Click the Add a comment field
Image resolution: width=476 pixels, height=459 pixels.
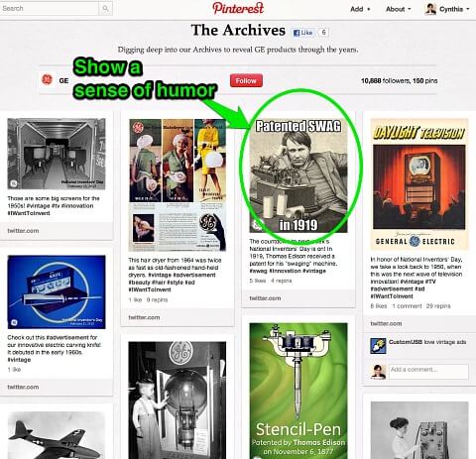(428, 372)
